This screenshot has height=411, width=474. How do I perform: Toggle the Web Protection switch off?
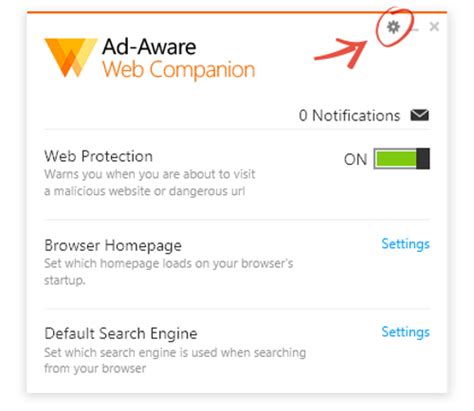pos(402,159)
